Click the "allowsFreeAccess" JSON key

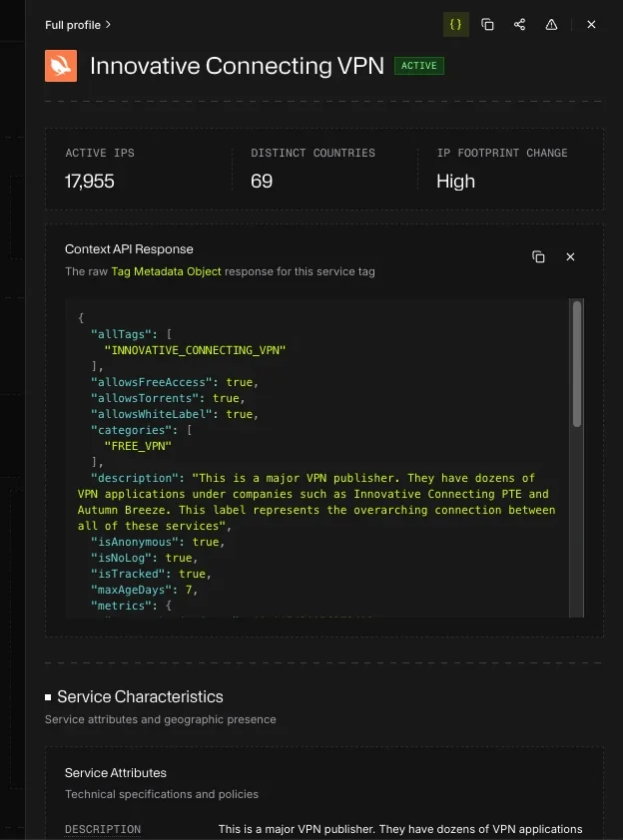(152, 382)
